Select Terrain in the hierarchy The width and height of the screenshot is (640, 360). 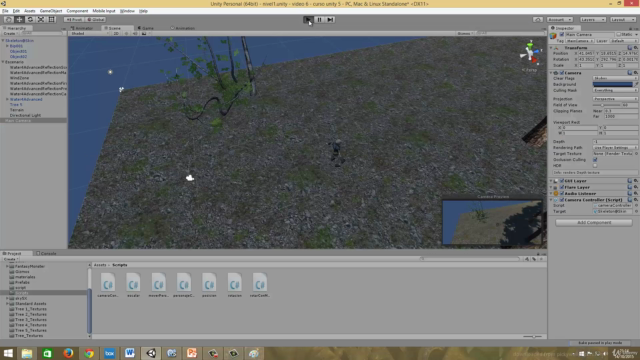(17, 110)
